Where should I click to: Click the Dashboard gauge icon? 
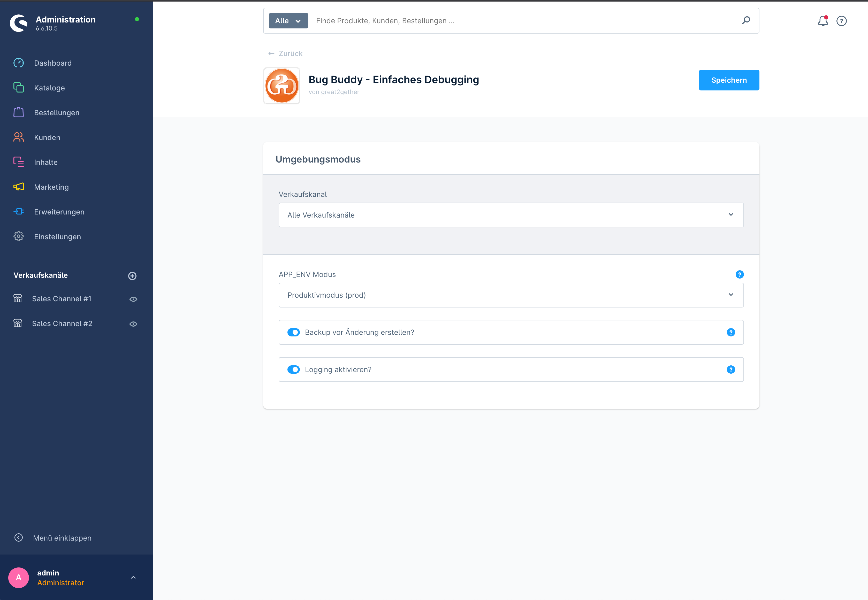pyautogui.click(x=18, y=63)
